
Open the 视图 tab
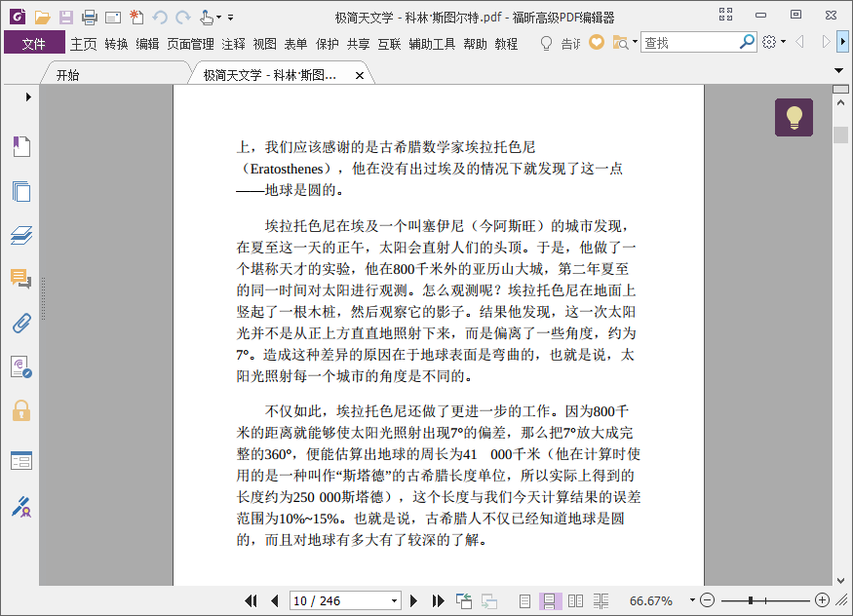tap(265, 44)
